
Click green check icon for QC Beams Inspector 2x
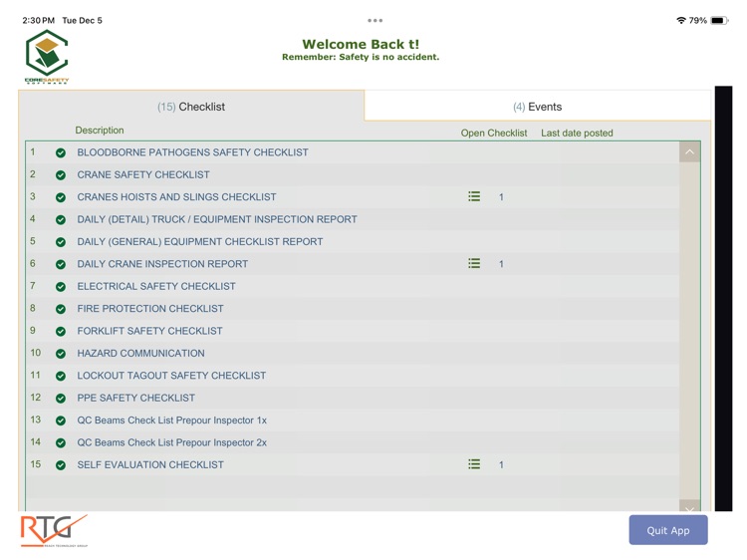point(61,442)
